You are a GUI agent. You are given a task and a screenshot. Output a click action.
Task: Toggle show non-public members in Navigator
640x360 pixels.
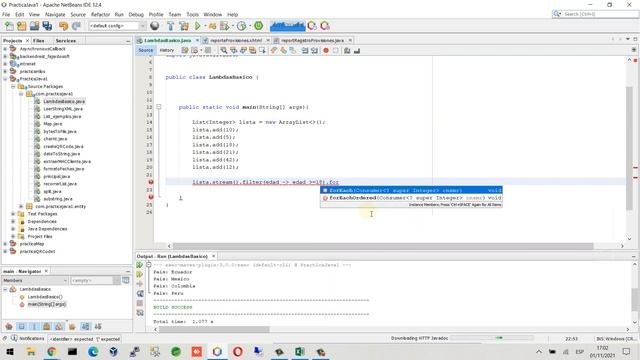click(x=47, y=327)
